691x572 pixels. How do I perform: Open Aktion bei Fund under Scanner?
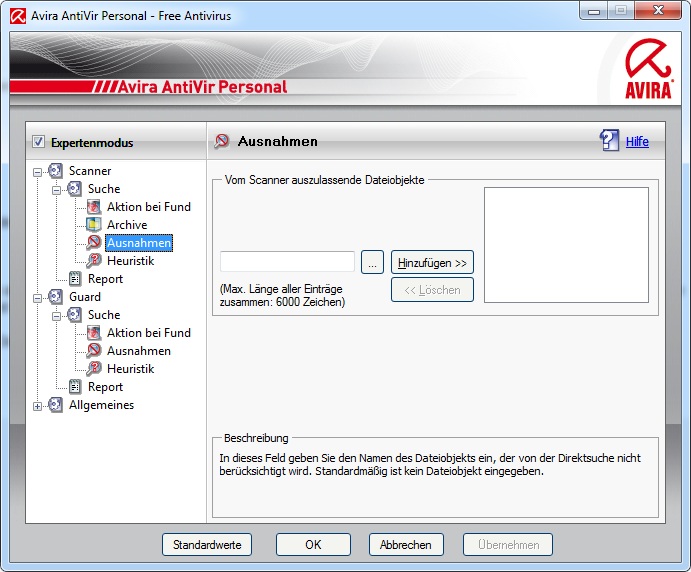(149, 207)
